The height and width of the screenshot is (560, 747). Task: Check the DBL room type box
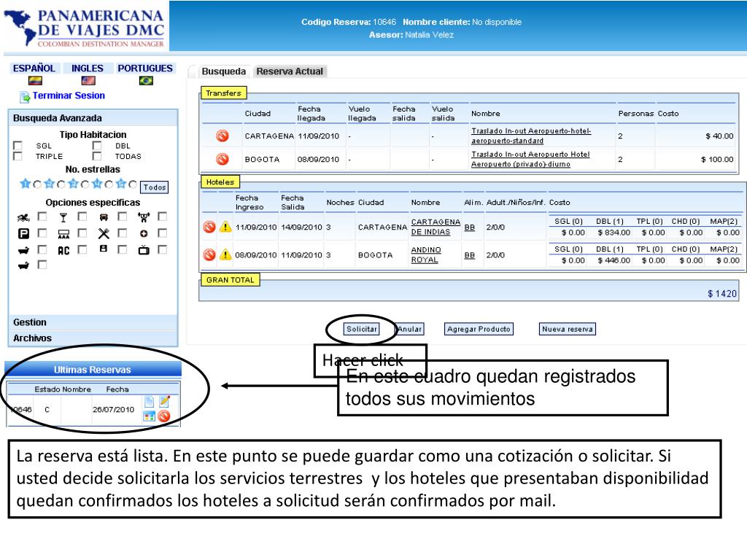pos(97,145)
